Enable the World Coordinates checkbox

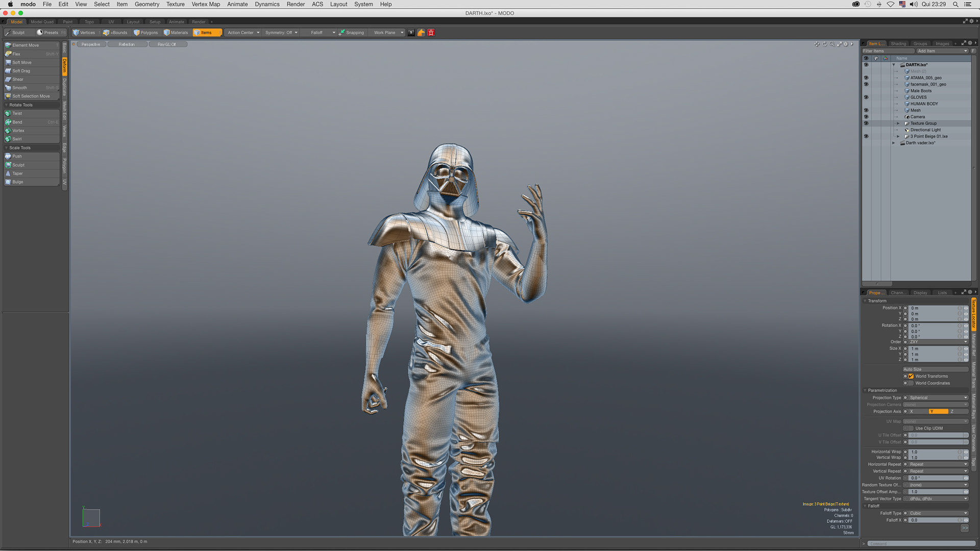click(x=911, y=383)
